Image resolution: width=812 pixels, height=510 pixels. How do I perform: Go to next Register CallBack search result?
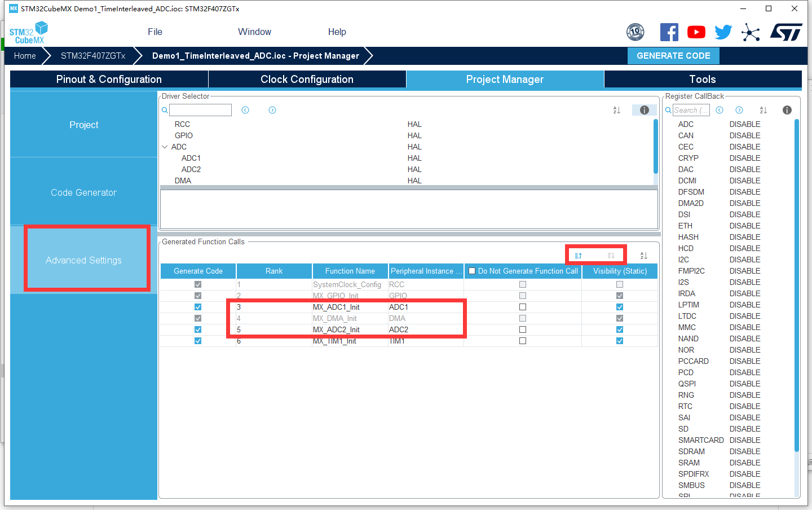coord(739,110)
